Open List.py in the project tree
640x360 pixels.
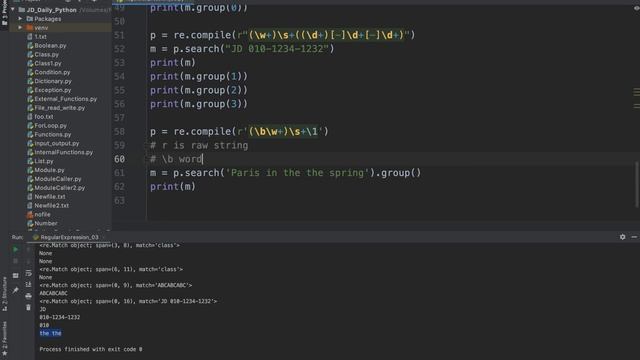[44, 161]
